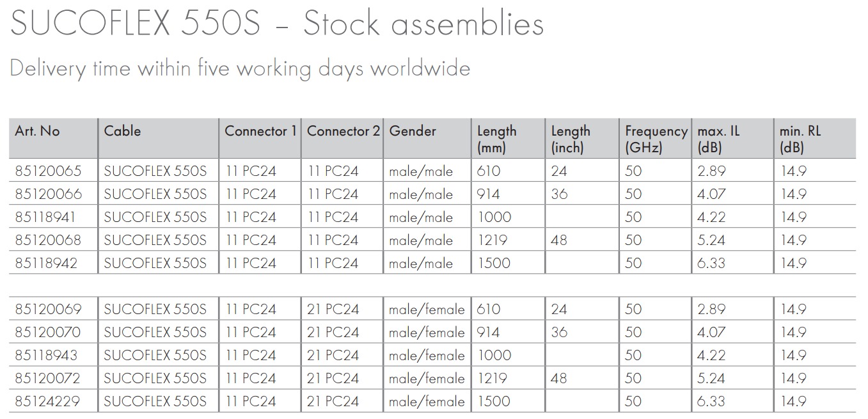868x419 pixels.
Task: Select the 6.33 insertion loss for 85124229
Action: pos(711,402)
